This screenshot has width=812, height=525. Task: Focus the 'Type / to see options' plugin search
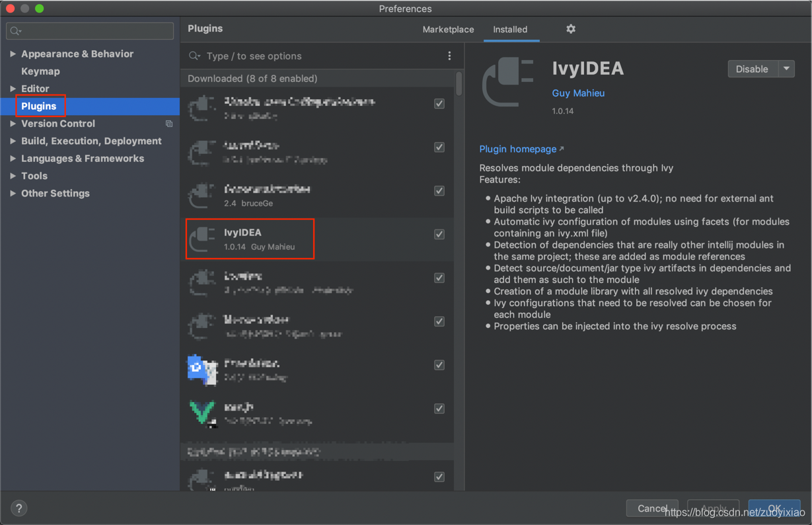tap(317, 56)
